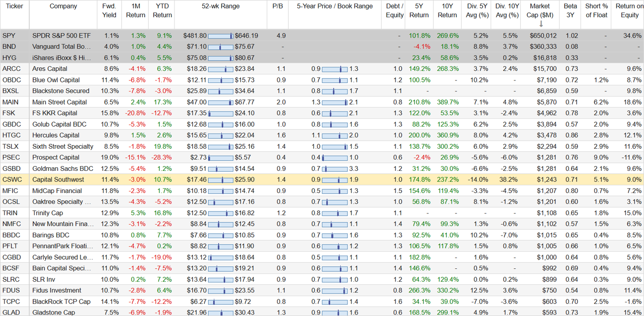The image size is (644, 316).
Task: Click the 10Y Return column header
Action: [447, 11]
